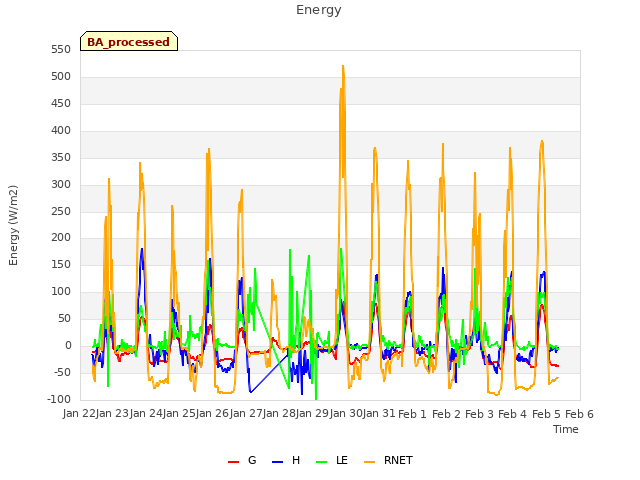Click the 550 y-axis value
Image resolution: width=640 pixels, height=480 pixels.
(x=61, y=49)
